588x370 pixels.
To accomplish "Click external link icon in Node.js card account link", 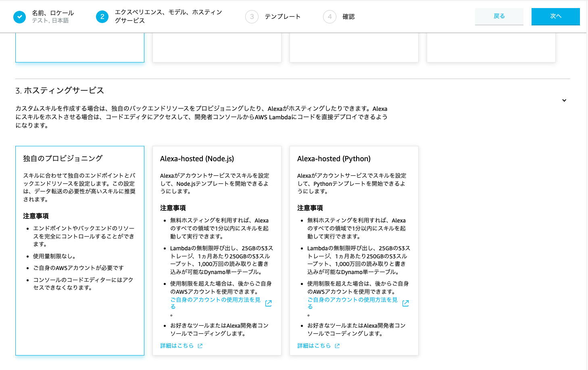I will coord(269,303).
